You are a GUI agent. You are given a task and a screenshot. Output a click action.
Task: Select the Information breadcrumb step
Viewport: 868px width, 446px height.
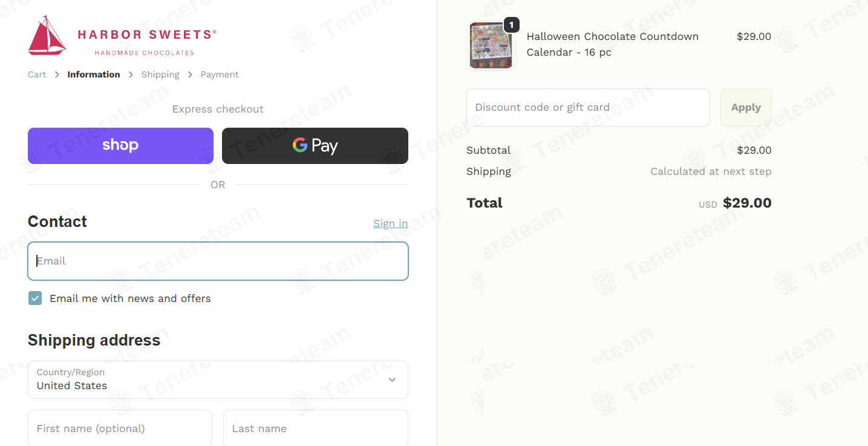point(94,74)
